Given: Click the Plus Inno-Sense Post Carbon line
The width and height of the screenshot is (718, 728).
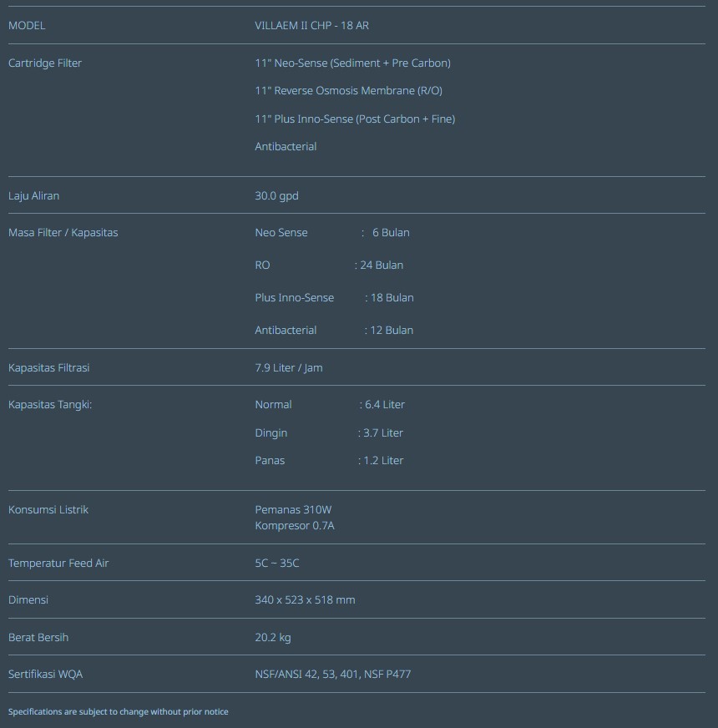Looking at the screenshot, I should 355,119.
